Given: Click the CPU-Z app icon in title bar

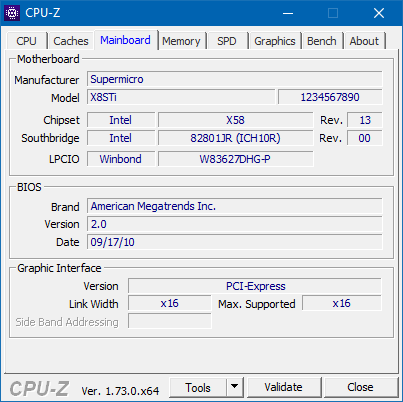Looking at the screenshot, I should coord(12,13).
